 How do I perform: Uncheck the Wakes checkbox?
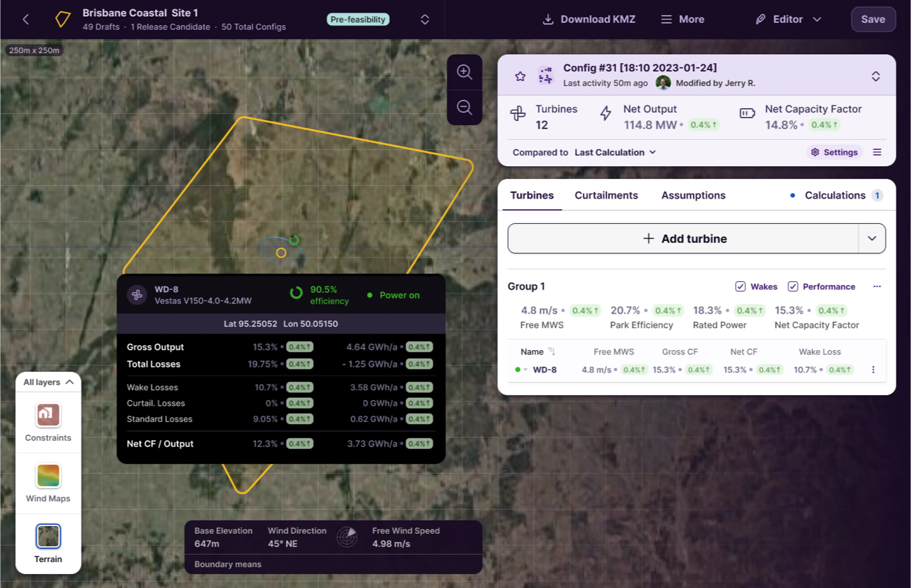coord(740,286)
